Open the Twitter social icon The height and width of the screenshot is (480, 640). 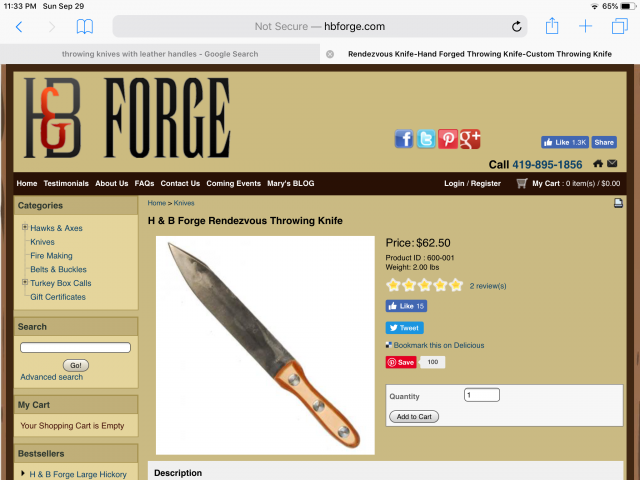pos(426,139)
